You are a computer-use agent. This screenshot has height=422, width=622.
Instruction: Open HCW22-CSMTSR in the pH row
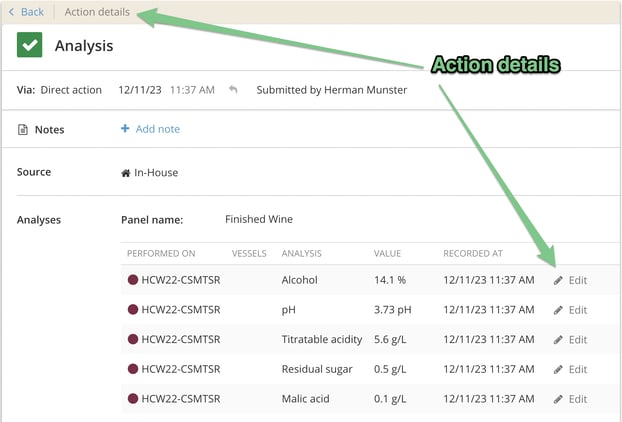pos(181,310)
